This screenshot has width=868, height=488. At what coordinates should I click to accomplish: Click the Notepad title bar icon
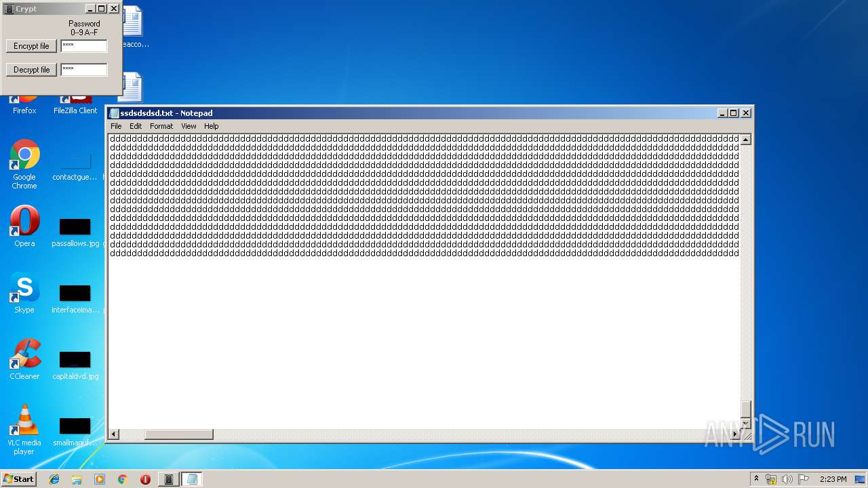click(x=115, y=113)
